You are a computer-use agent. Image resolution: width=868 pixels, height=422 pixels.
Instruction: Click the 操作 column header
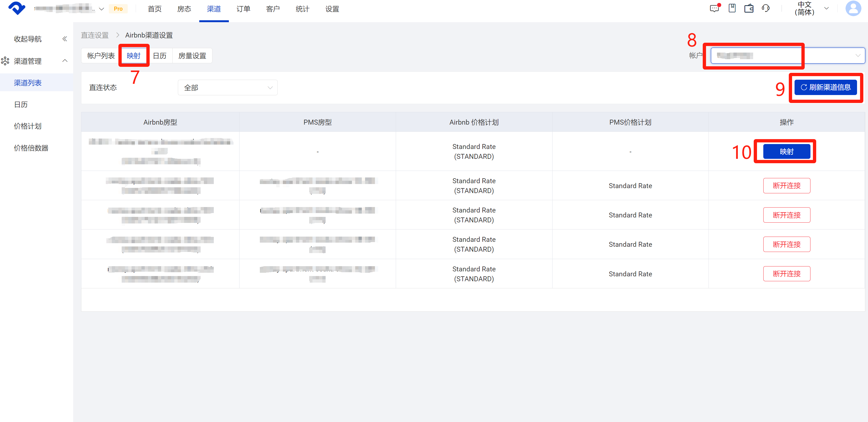tap(786, 122)
